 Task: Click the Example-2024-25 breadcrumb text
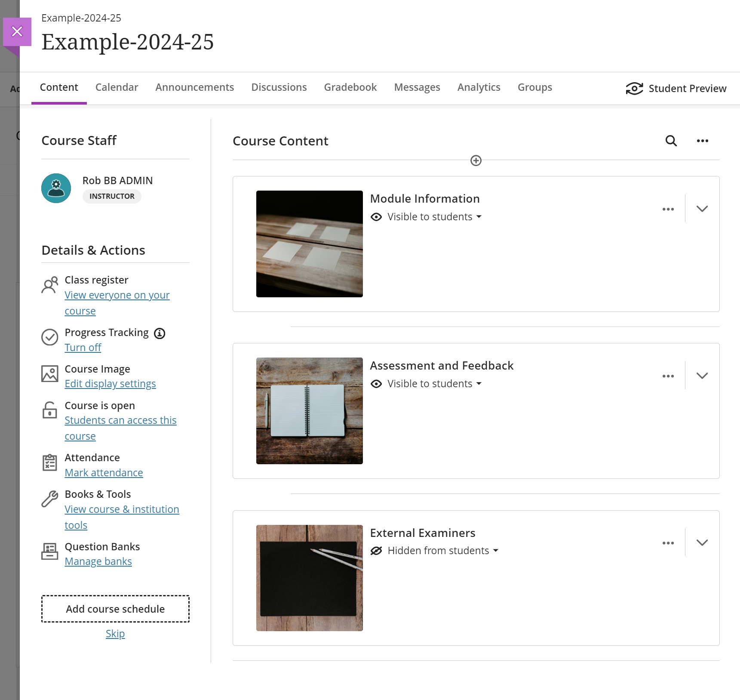click(x=81, y=18)
